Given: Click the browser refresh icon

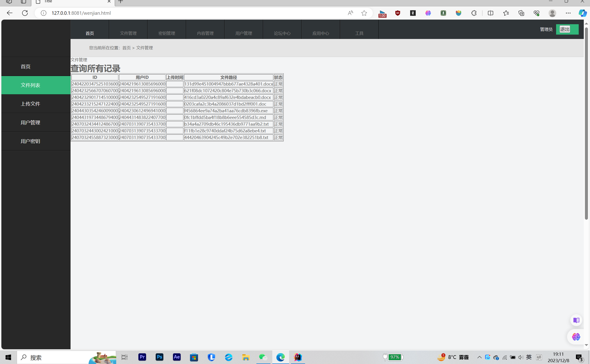Looking at the screenshot, I should pos(25,13).
